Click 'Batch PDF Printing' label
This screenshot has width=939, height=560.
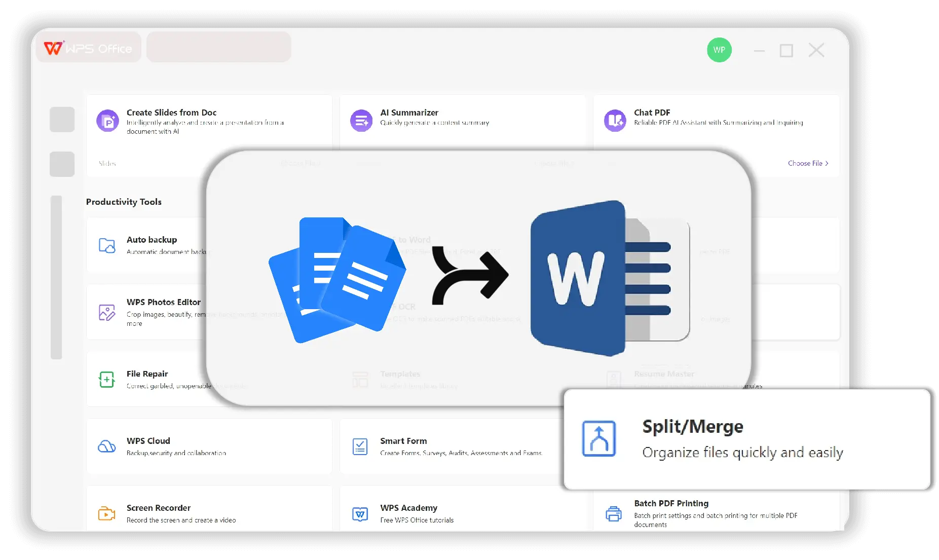(671, 503)
